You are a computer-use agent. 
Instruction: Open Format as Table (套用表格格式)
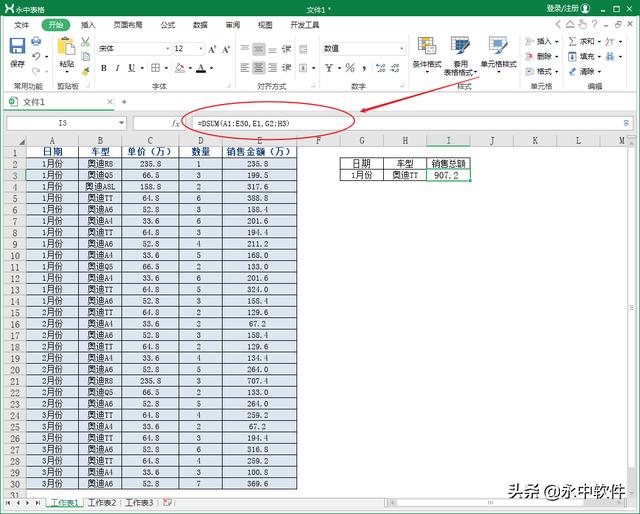[460, 56]
